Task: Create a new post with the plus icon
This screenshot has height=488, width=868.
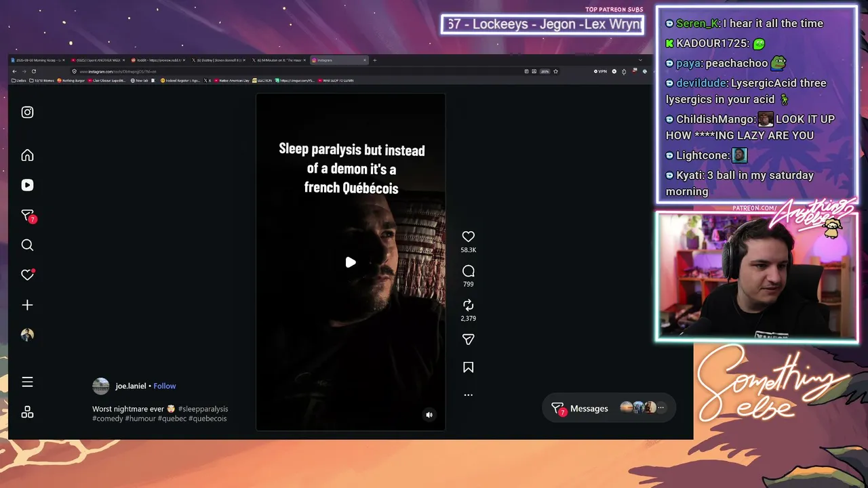Action: coord(27,305)
